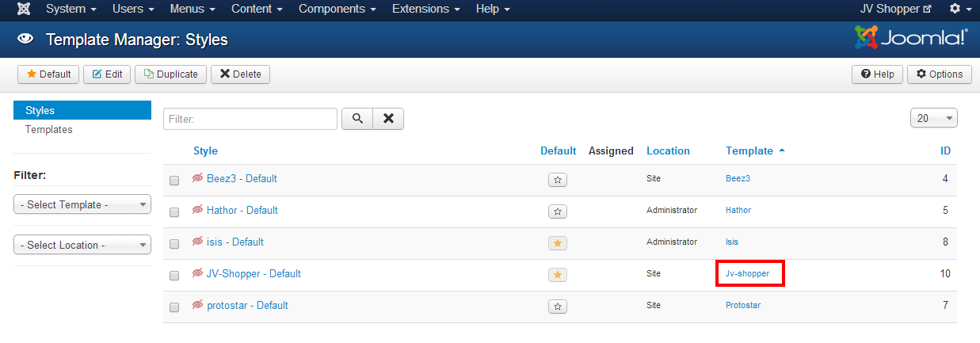Open the Help menu in top bar
This screenshot has width=980, height=343.
pyautogui.click(x=493, y=10)
